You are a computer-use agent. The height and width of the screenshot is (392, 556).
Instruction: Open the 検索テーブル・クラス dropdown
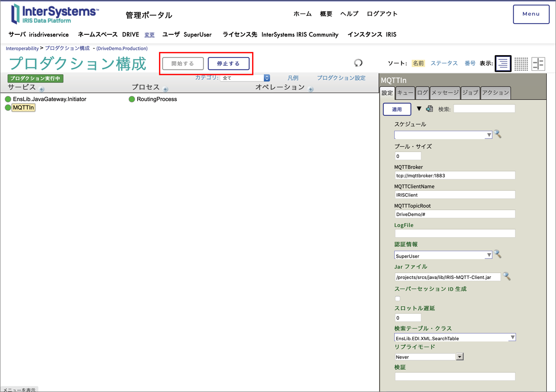click(x=455, y=337)
